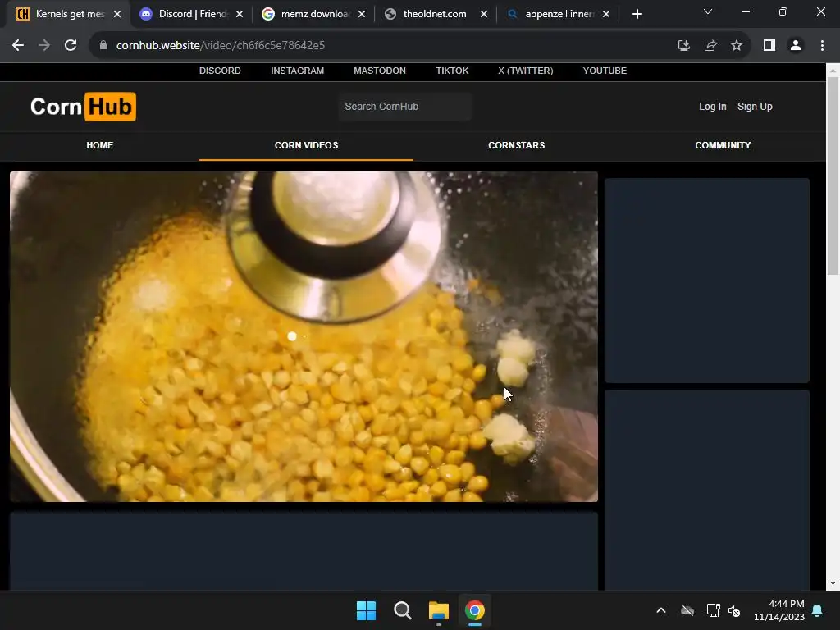Focus the Search CornHub field

(404, 107)
